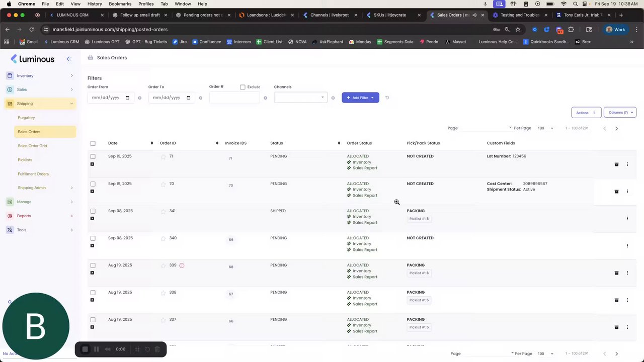Viewport: 644px width, 362px height.
Task: Expand the Inventory sidebar section
Action: (x=40, y=76)
